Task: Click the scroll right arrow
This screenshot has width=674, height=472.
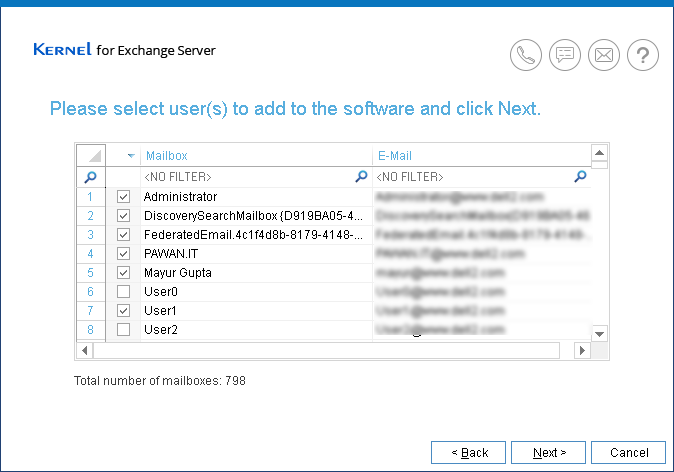Action: click(x=582, y=350)
